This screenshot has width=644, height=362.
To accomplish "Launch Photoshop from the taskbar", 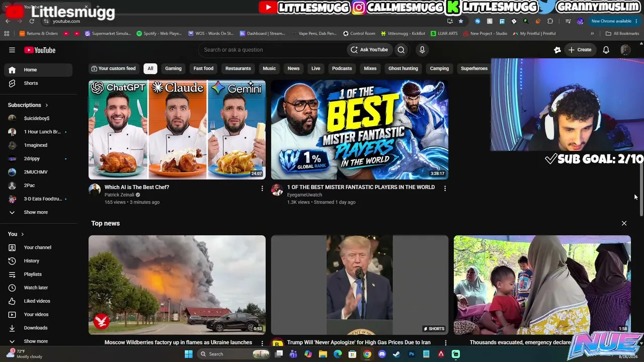I will (412, 354).
